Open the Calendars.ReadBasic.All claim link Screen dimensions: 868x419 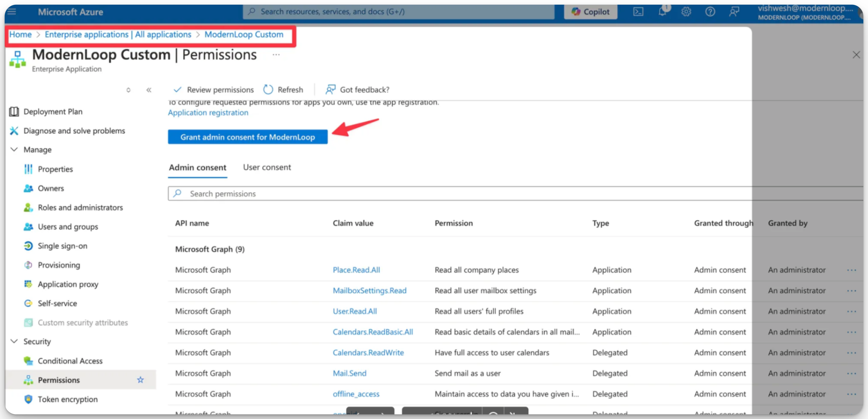pos(373,332)
